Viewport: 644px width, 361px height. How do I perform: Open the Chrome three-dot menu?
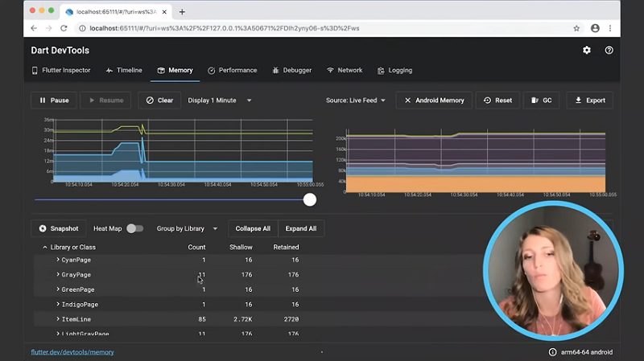pos(610,28)
